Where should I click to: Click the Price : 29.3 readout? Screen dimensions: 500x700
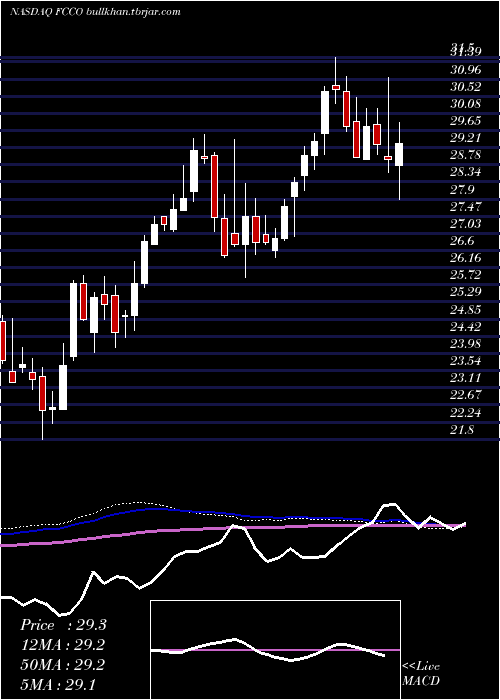tap(63, 625)
